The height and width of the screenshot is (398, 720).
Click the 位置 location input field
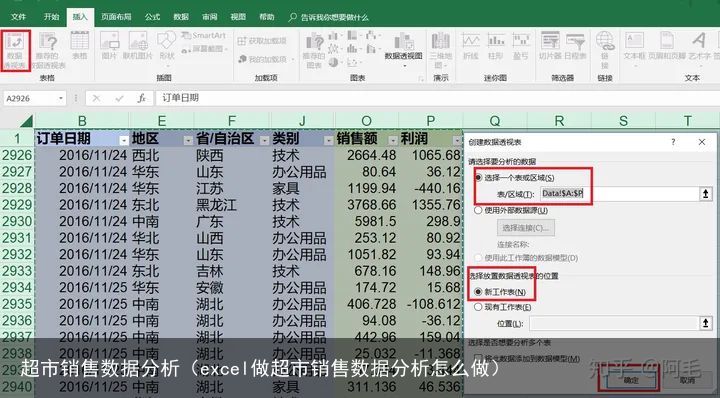(614, 323)
